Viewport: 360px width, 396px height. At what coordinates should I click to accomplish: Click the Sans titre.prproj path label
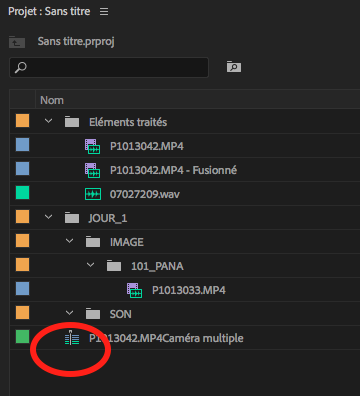76,42
